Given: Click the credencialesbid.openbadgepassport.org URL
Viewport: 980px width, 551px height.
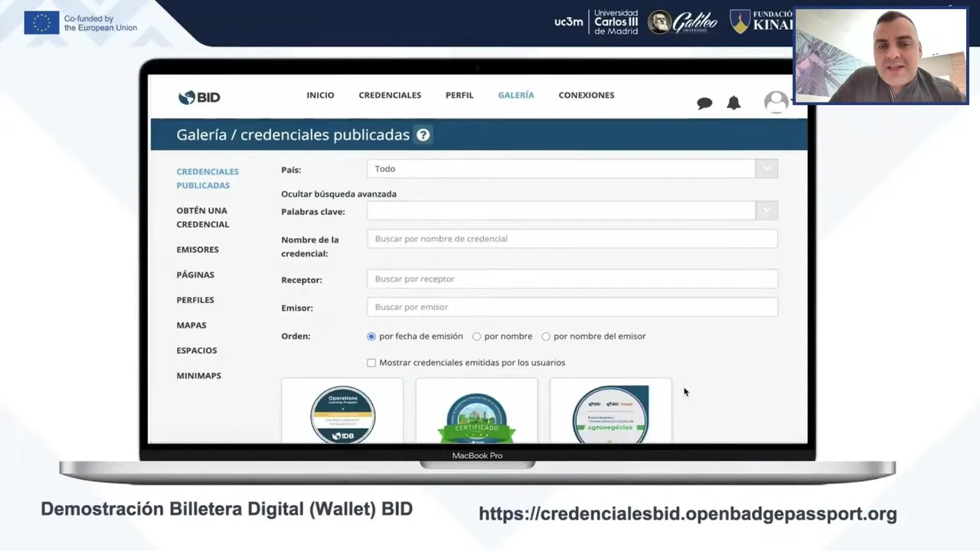Looking at the screenshot, I should [x=688, y=514].
